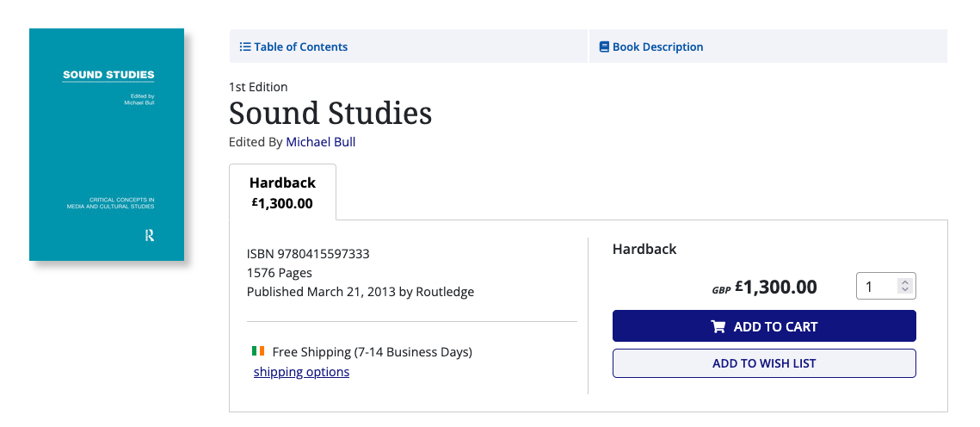Click into the quantity input field
This screenshot has height=427, width=980.
(x=876, y=287)
